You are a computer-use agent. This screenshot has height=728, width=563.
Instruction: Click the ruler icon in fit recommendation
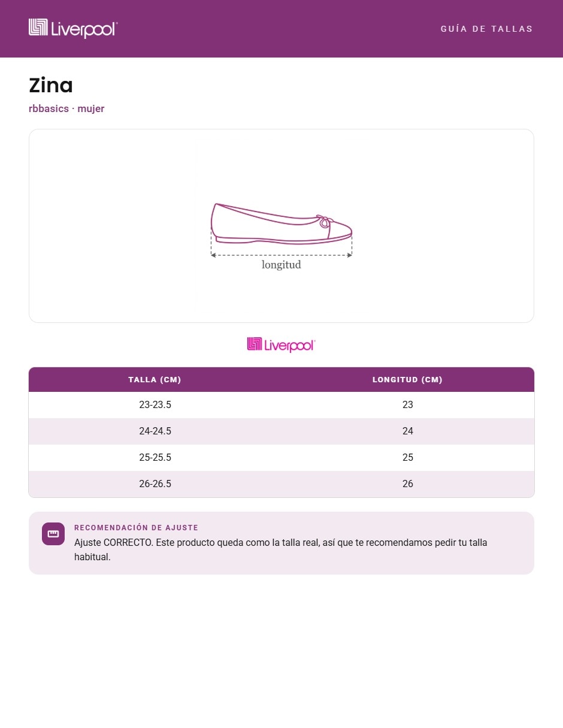[53, 534]
